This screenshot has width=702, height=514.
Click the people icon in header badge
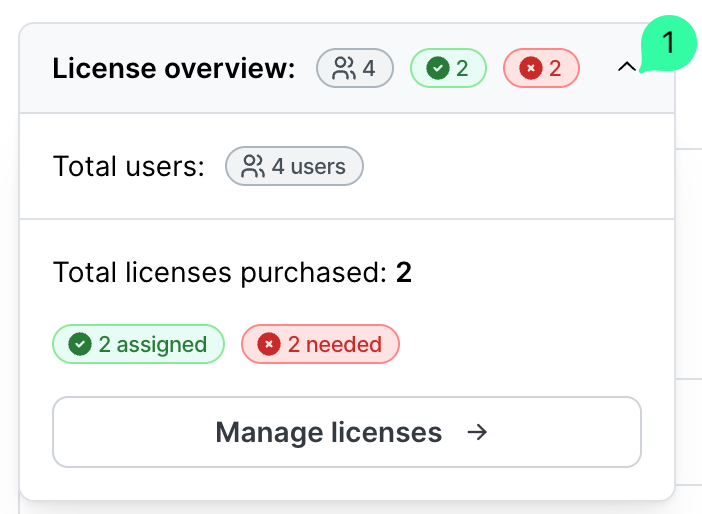tap(344, 68)
